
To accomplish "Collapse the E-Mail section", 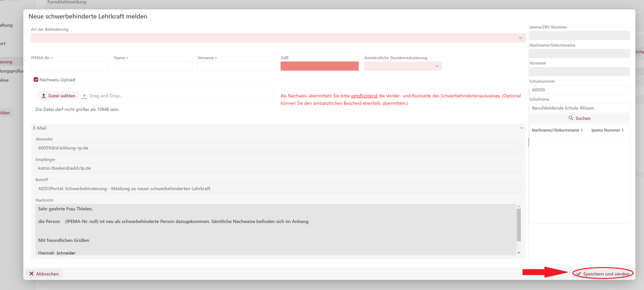I will pos(522,128).
